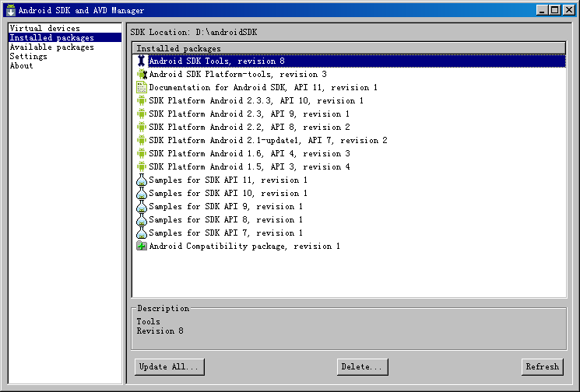580x392 pixels.
Task: Click the Android icon for Platform 2.3, API 9
Action: (x=141, y=114)
